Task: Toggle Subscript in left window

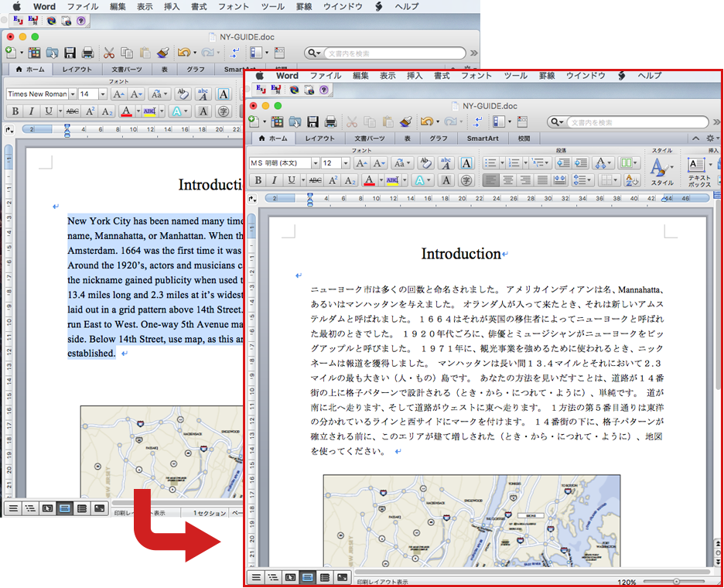Action: (x=107, y=111)
